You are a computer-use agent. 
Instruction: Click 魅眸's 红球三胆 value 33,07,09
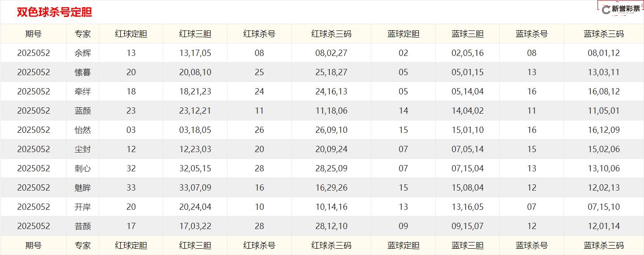pos(195,187)
